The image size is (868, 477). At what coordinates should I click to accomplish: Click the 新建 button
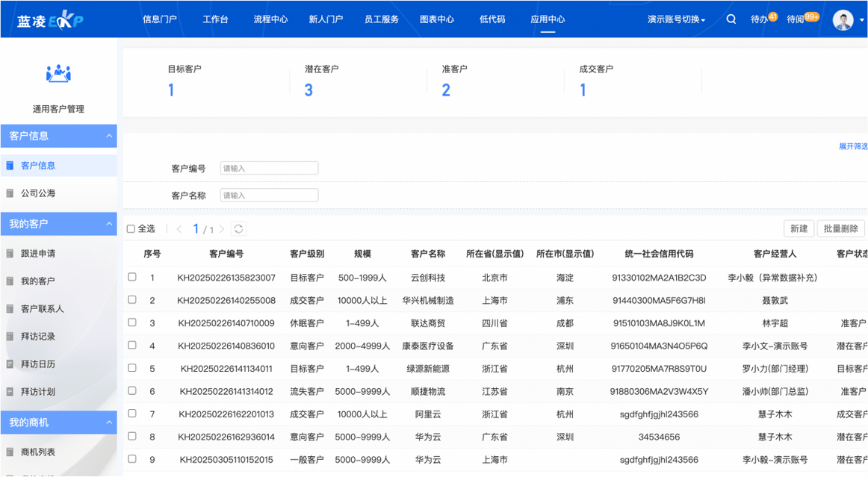pyautogui.click(x=799, y=229)
